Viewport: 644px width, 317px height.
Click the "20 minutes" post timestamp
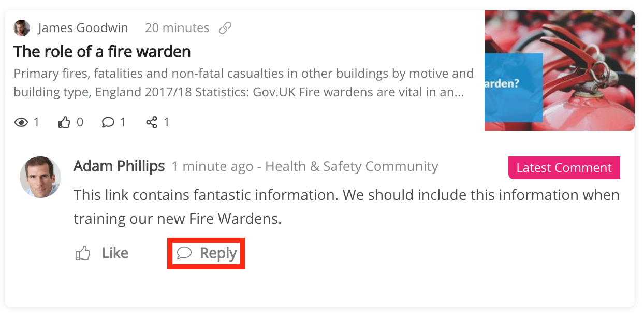177,28
